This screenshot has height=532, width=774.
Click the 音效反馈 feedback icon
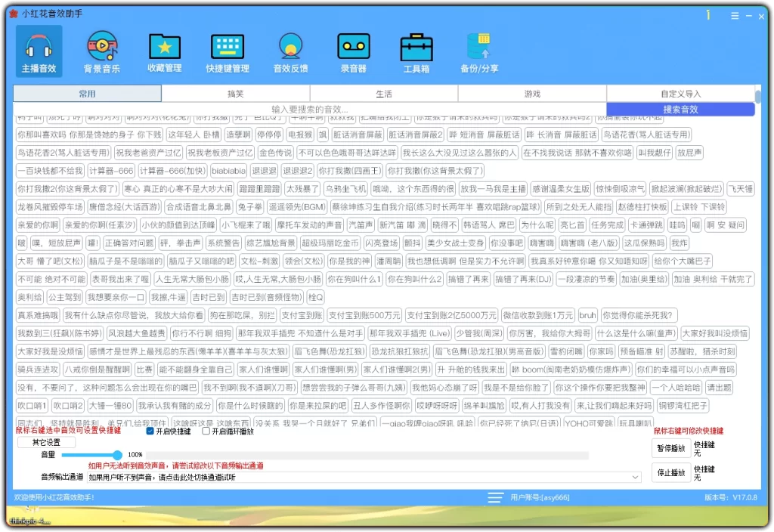289,50
